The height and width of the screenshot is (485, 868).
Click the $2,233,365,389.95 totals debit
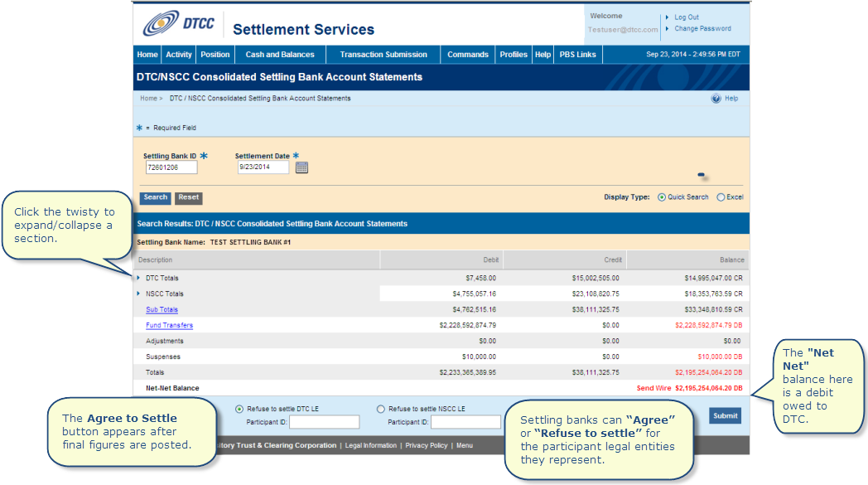click(x=468, y=372)
